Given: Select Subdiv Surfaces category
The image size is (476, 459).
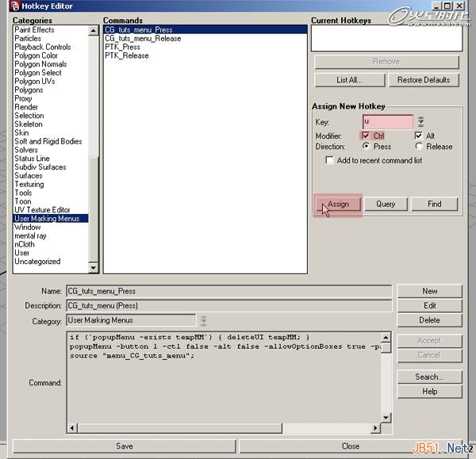Looking at the screenshot, I should pyautogui.click(x=51, y=166).
